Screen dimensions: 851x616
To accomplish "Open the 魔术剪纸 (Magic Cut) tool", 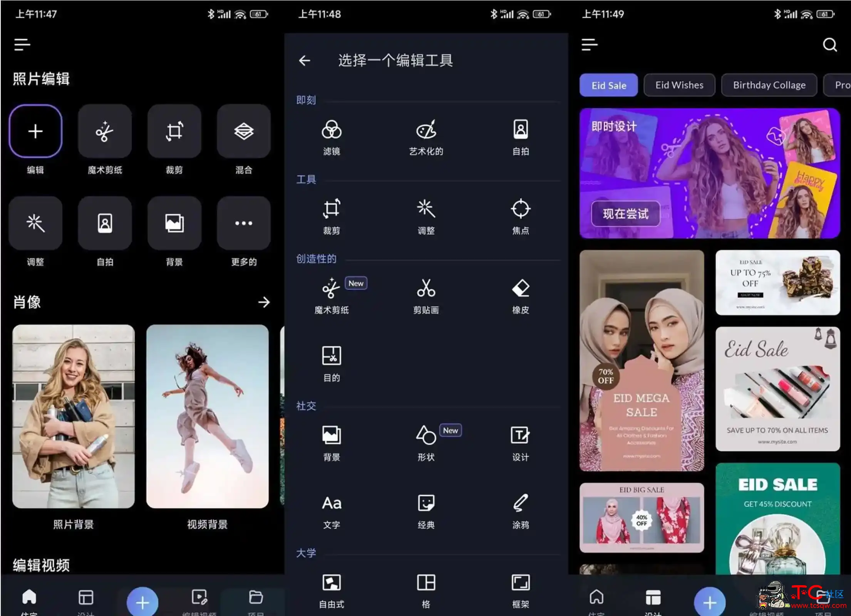I will pyautogui.click(x=332, y=295).
